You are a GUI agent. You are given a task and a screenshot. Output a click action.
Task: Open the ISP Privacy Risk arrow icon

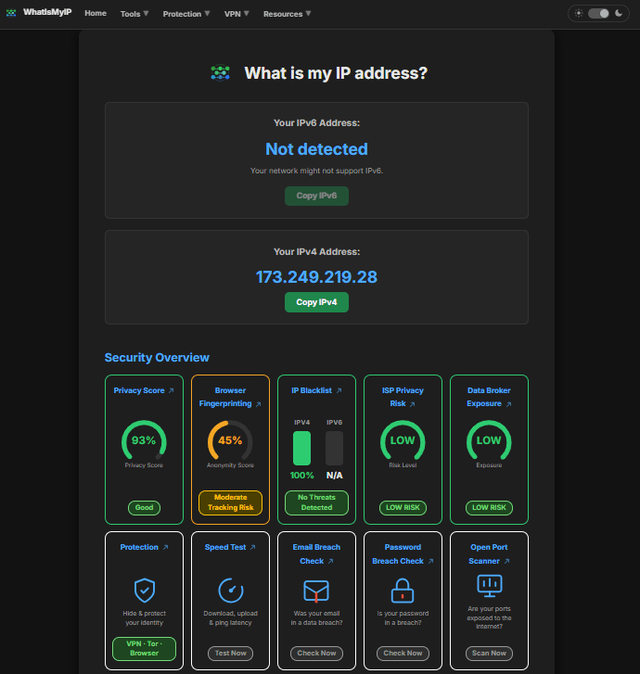tap(412, 404)
